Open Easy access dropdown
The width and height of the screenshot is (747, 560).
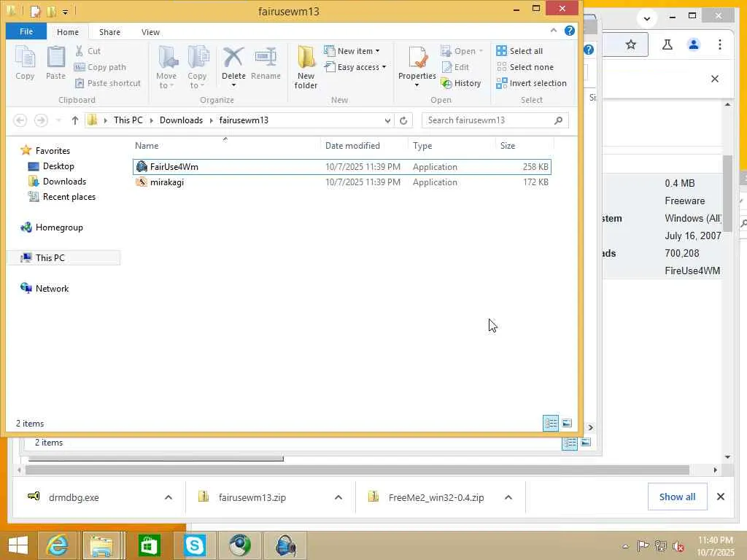[x=355, y=67]
